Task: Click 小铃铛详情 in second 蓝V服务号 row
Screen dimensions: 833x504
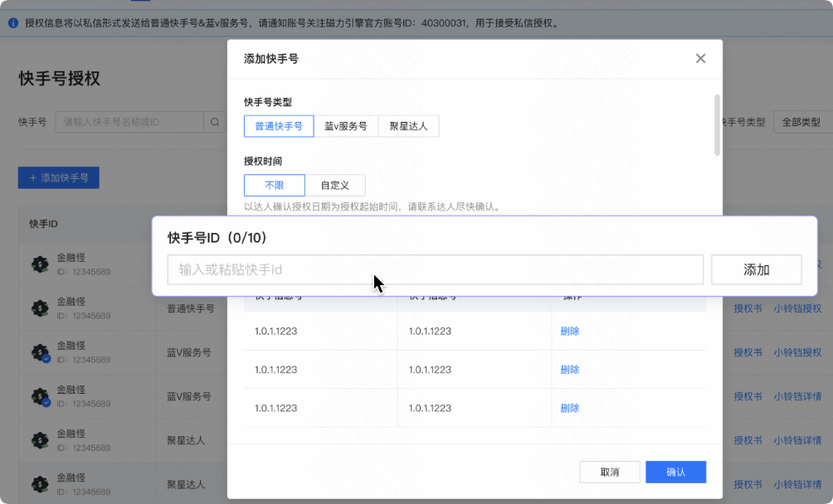Action: (x=797, y=396)
